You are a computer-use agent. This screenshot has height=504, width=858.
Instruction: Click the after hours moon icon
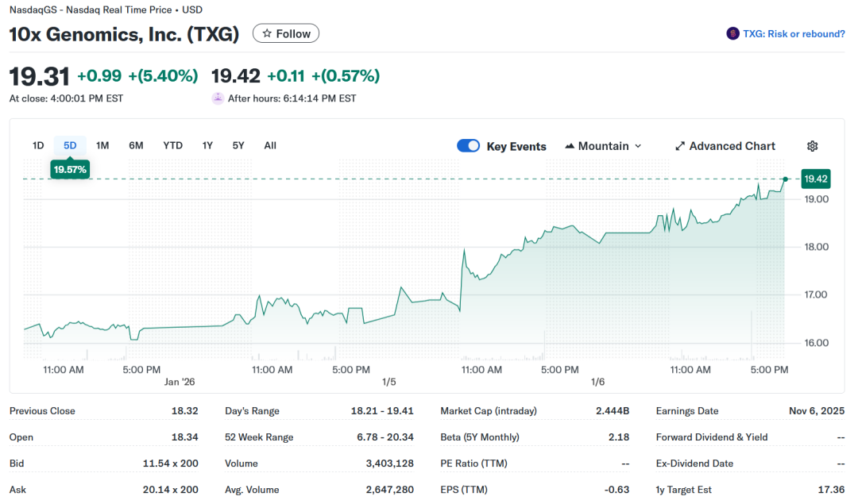click(218, 98)
